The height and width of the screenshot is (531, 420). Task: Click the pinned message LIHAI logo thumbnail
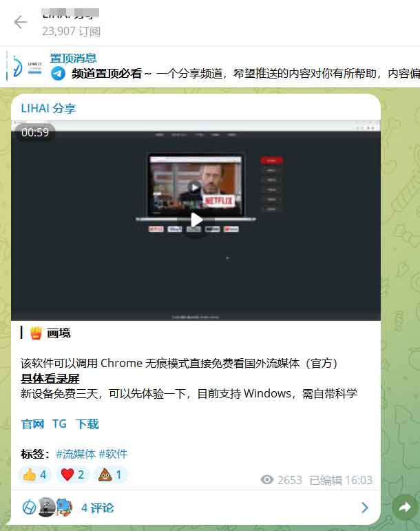pos(27,67)
